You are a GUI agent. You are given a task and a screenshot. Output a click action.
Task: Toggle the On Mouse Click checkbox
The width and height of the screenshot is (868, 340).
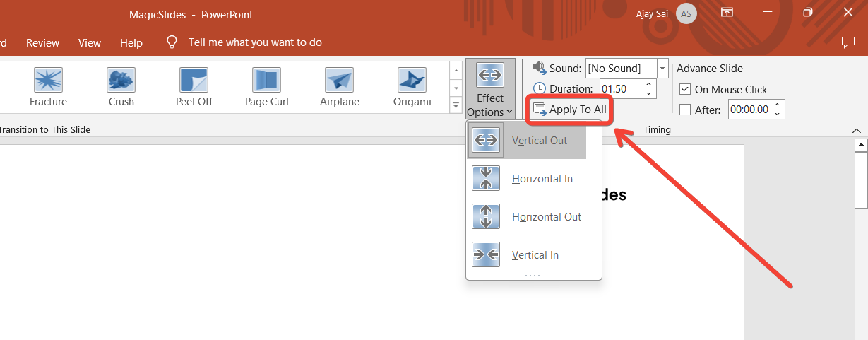[x=684, y=89]
